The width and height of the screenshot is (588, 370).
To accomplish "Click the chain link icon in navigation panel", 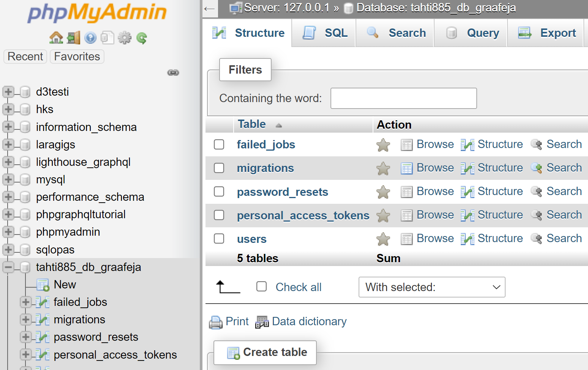I will pos(173,72).
